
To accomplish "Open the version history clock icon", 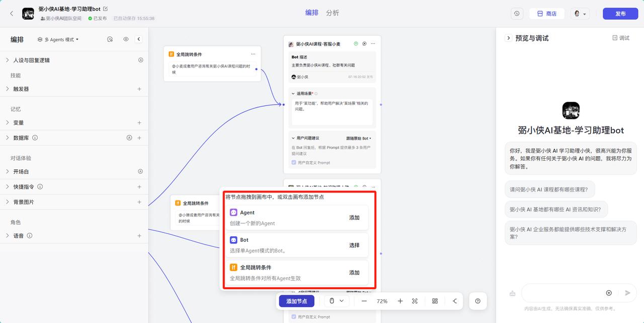I will coord(517,14).
